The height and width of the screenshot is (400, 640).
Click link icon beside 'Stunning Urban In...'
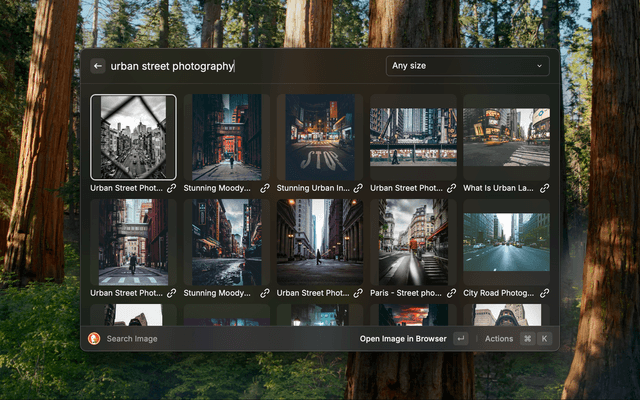[358, 188]
